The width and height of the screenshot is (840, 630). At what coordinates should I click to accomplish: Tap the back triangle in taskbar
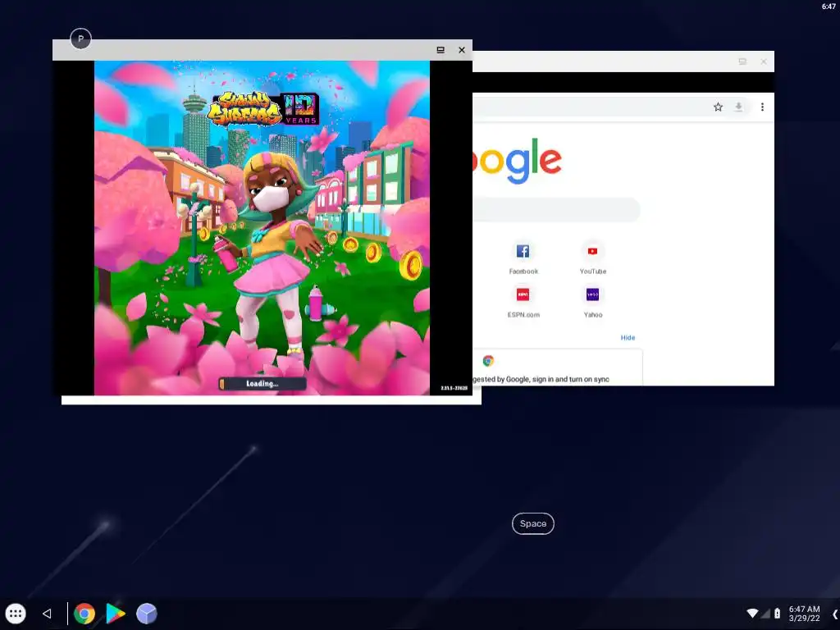(x=47, y=614)
